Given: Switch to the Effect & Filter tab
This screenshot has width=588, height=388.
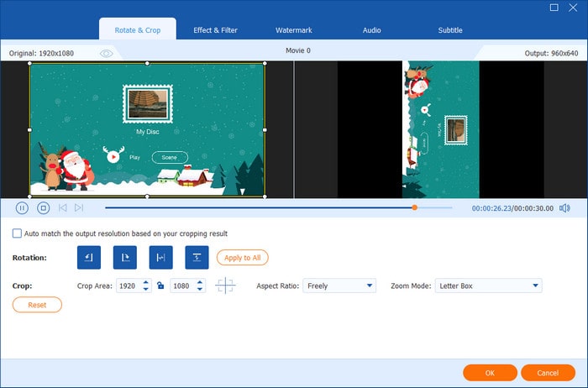Looking at the screenshot, I should (x=214, y=30).
